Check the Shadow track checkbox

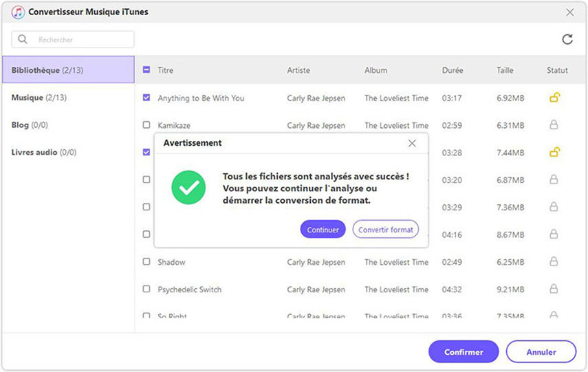pos(146,262)
